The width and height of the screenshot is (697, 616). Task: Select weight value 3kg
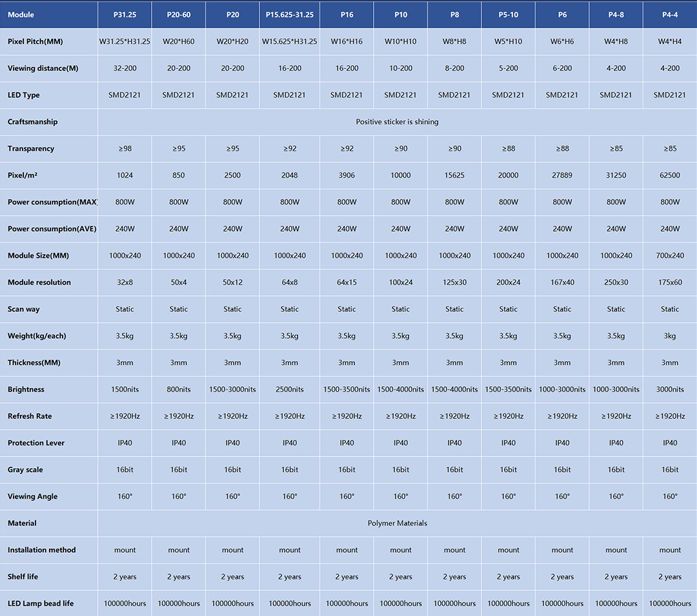tap(670, 336)
